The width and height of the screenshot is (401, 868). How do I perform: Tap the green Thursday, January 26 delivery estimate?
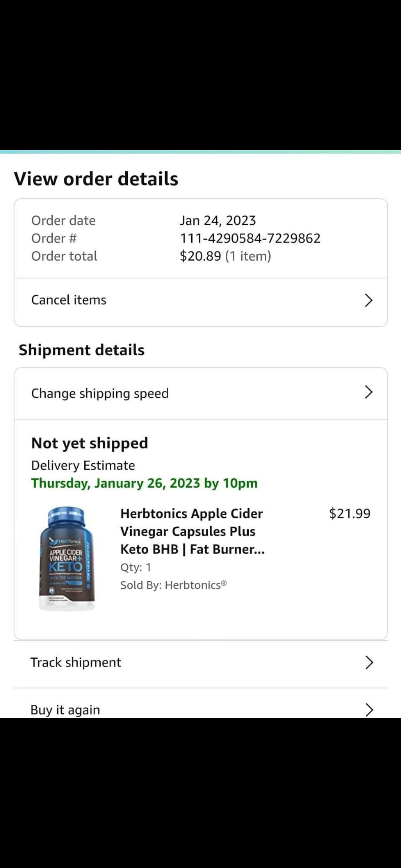[x=144, y=483]
